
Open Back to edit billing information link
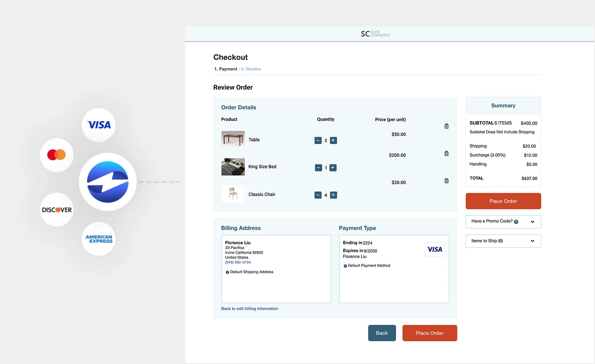tap(250, 309)
